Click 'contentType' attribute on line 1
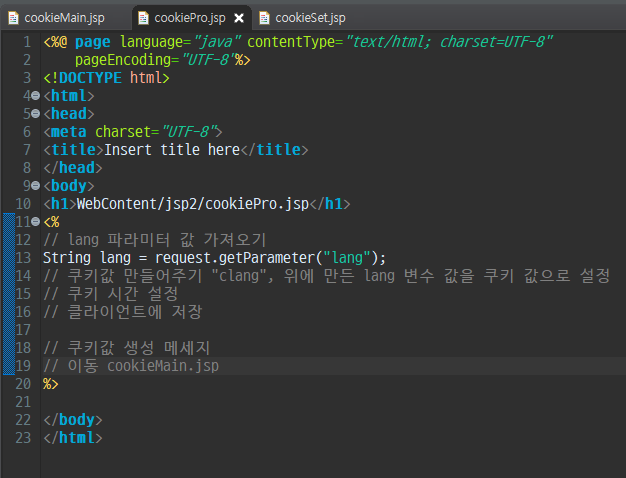Viewport: 626px width, 478px height. pyautogui.click(x=291, y=42)
